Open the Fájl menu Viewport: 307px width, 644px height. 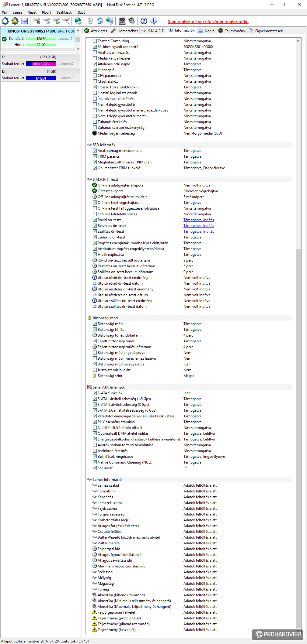[x=5, y=12]
